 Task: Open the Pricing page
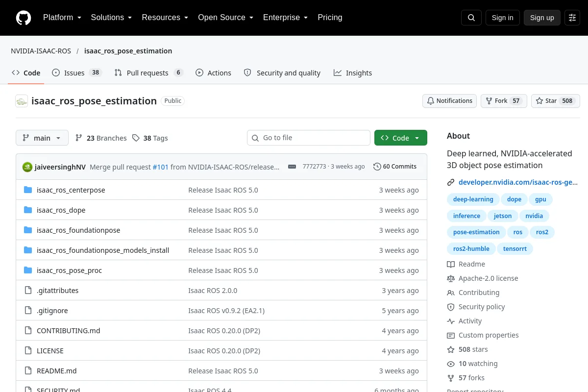tap(330, 18)
